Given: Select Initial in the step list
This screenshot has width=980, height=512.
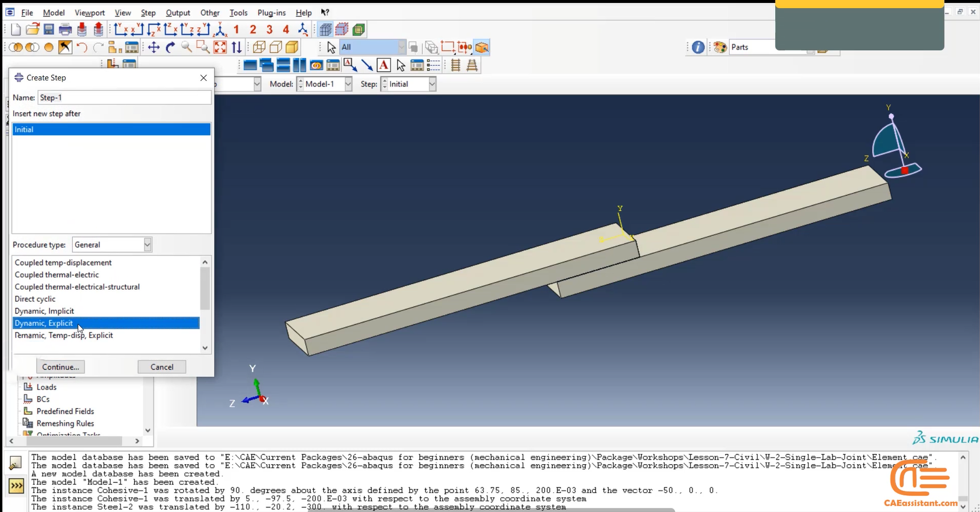Looking at the screenshot, I should pyautogui.click(x=111, y=129).
